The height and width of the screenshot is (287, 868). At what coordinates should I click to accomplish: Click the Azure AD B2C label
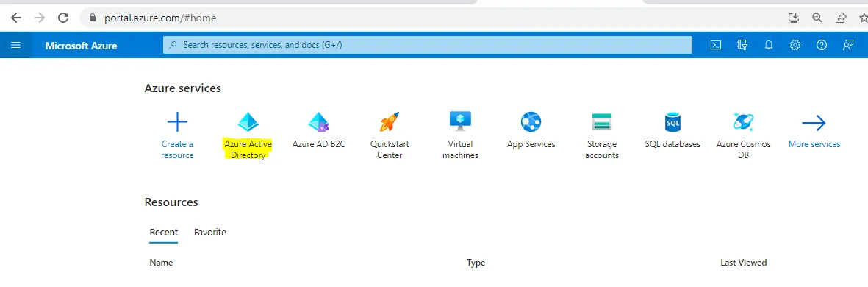click(x=319, y=144)
